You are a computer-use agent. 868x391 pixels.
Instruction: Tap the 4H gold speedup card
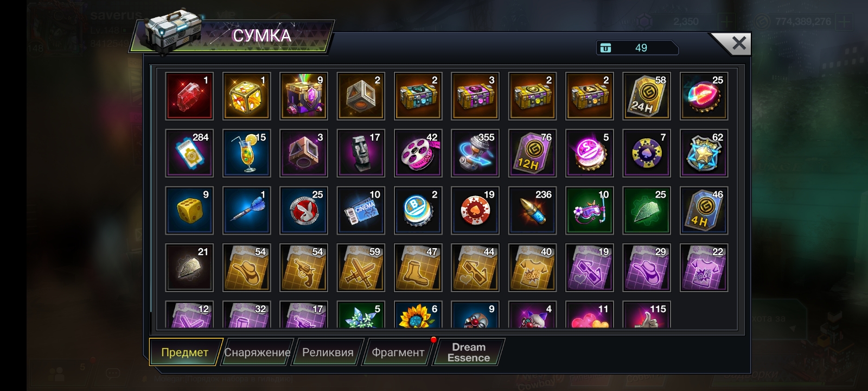(704, 211)
